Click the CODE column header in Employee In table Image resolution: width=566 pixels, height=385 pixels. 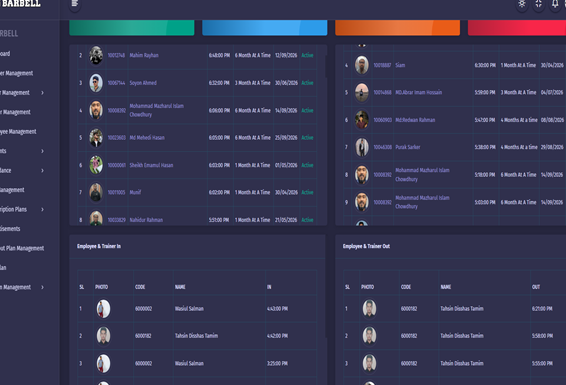(x=140, y=287)
